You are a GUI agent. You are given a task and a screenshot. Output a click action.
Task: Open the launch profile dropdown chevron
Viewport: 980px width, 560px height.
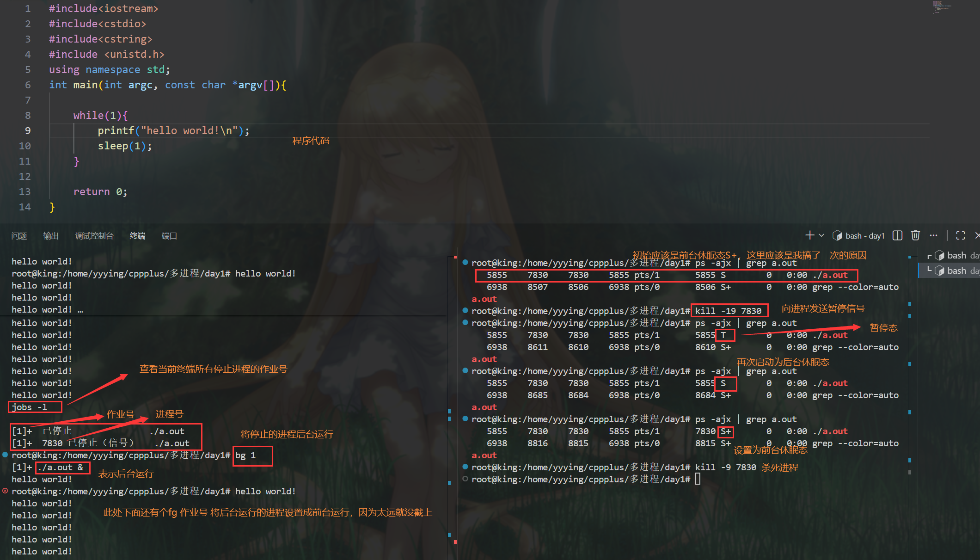821,235
